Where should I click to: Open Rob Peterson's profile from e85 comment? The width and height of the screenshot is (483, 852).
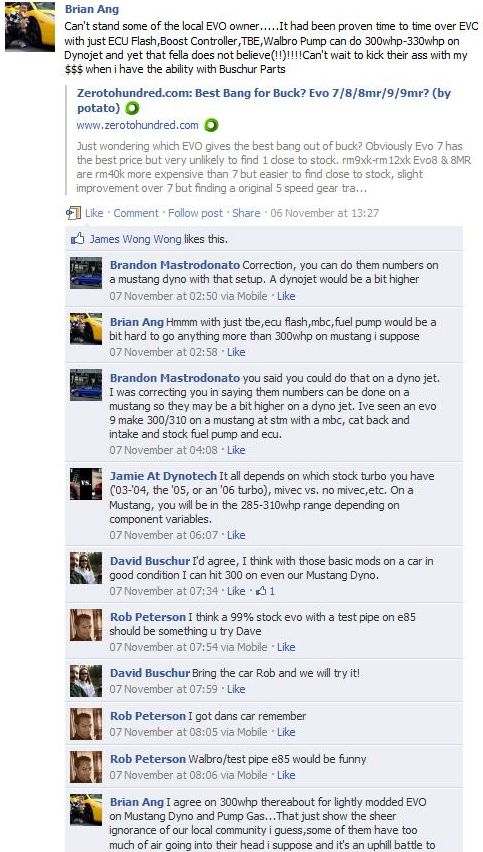(x=148, y=617)
